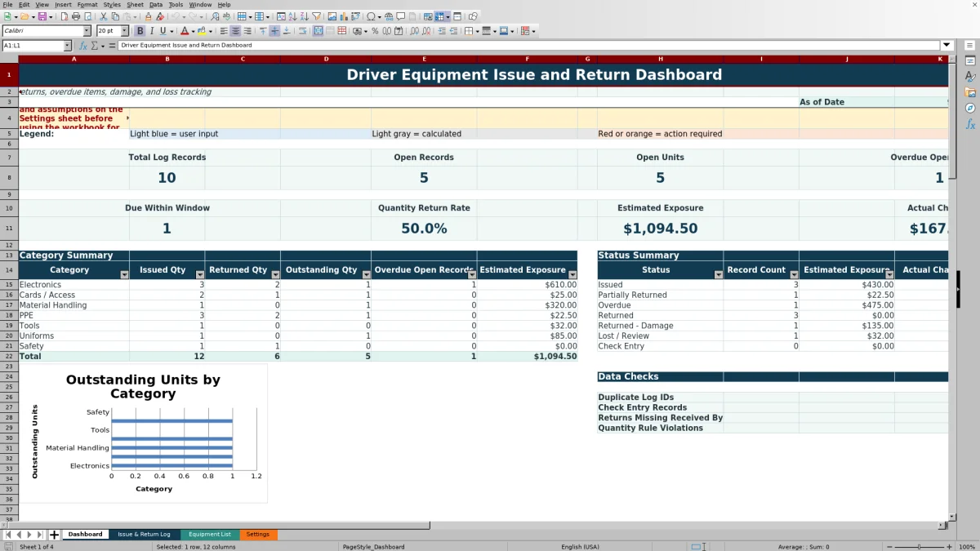Open the Category column filter dropdown
The image size is (980, 551).
pyautogui.click(x=124, y=275)
